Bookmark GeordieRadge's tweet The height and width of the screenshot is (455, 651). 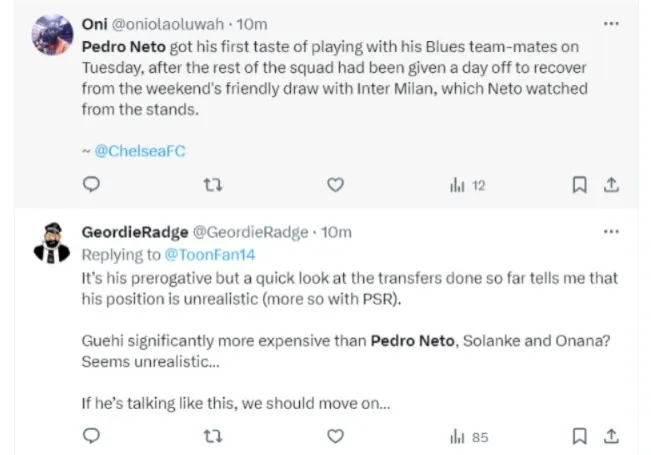578,436
